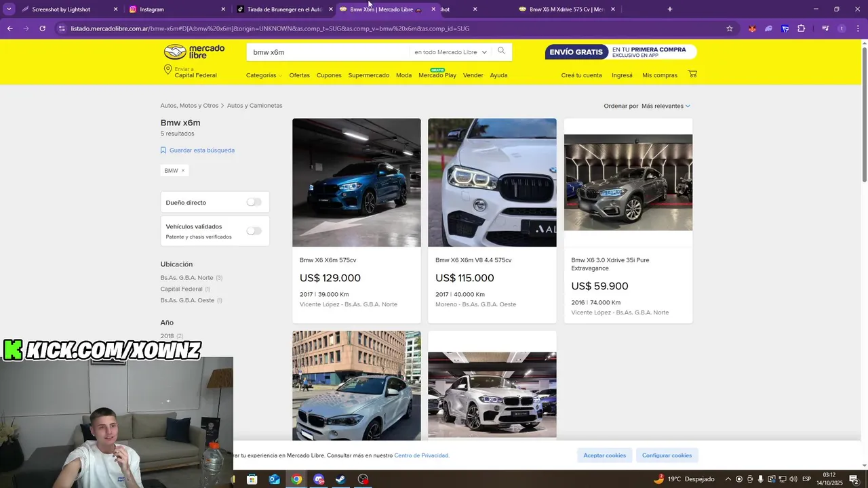Open Discord from the taskbar
Image resolution: width=868 pixels, height=488 pixels.
click(319, 479)
